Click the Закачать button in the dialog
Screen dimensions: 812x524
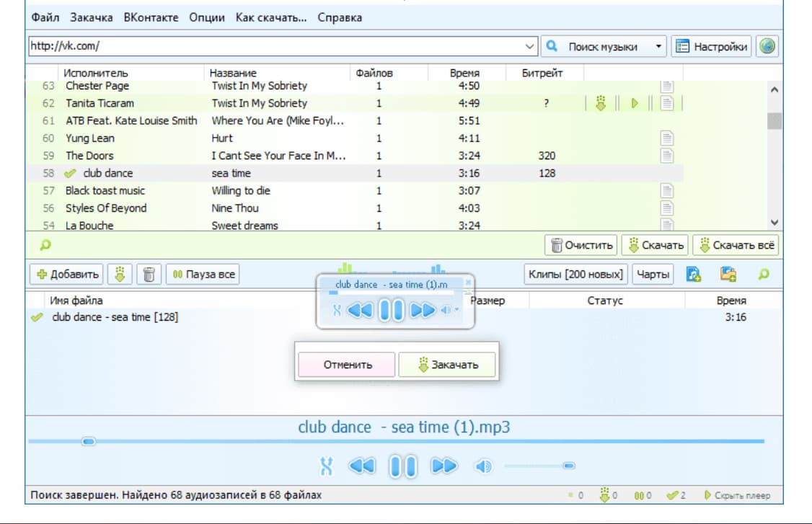click(447, 364)
